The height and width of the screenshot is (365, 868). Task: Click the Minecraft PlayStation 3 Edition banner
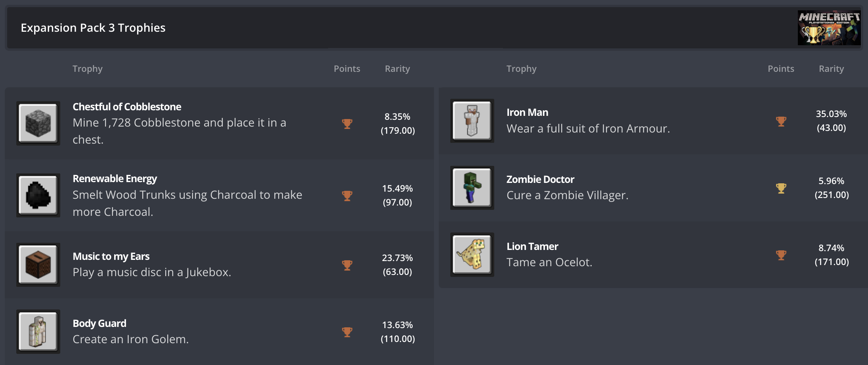click(828, 27)
